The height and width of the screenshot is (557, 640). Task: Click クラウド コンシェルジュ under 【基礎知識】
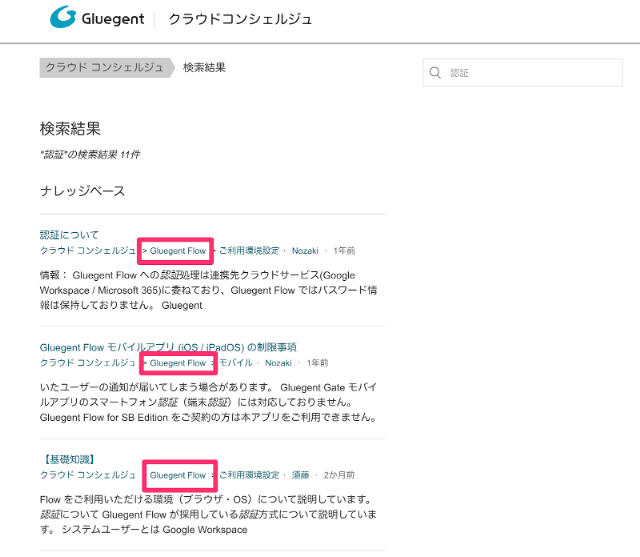[x=88, y=475]
